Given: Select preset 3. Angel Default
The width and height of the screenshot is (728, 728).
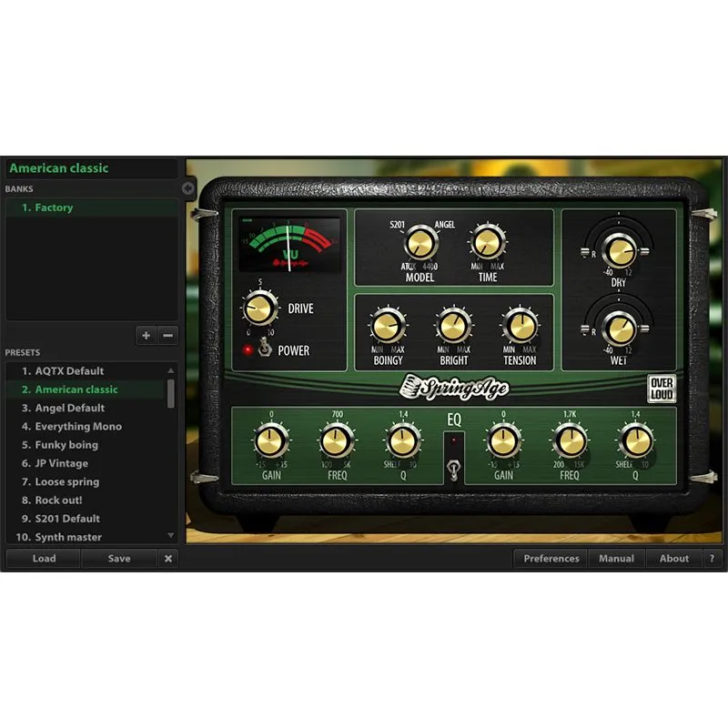Looking at the screenshot, I should pyautogui.click(x=86, y=408).
